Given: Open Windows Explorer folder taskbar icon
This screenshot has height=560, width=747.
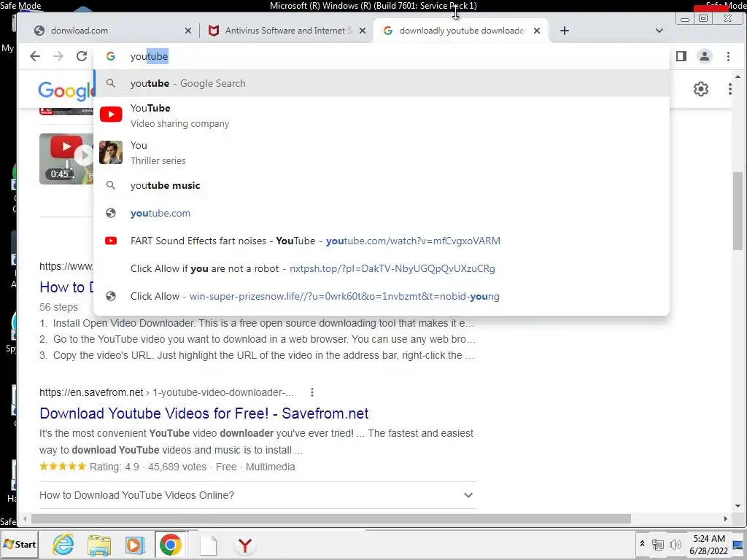Looking at the screenshot, I should point(99,545).
